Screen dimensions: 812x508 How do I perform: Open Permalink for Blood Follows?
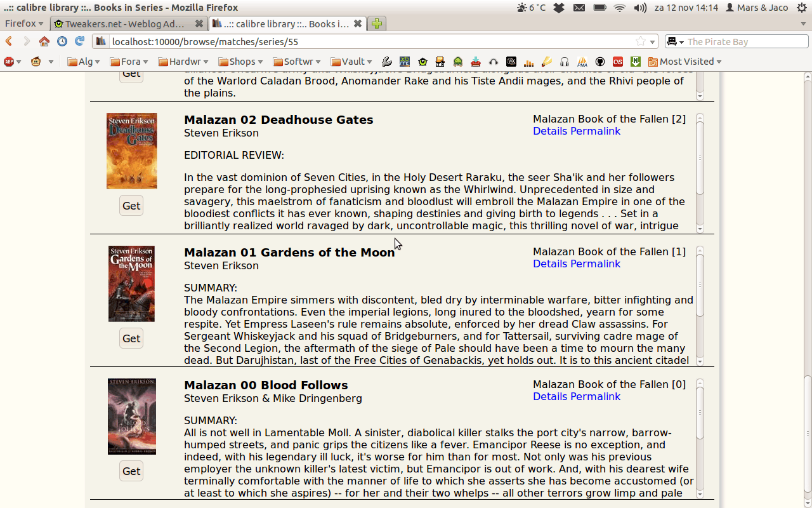596,396
